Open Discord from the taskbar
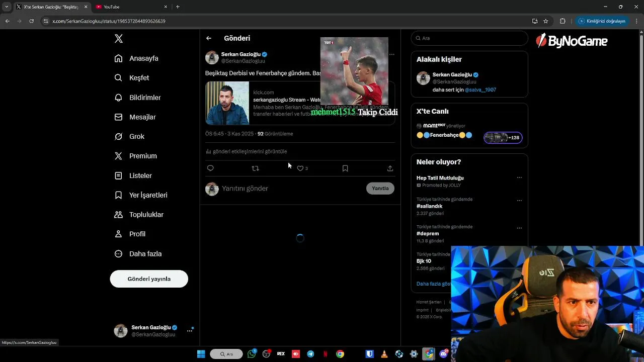This screenshot has height=362, width=644. pos(444,354)
